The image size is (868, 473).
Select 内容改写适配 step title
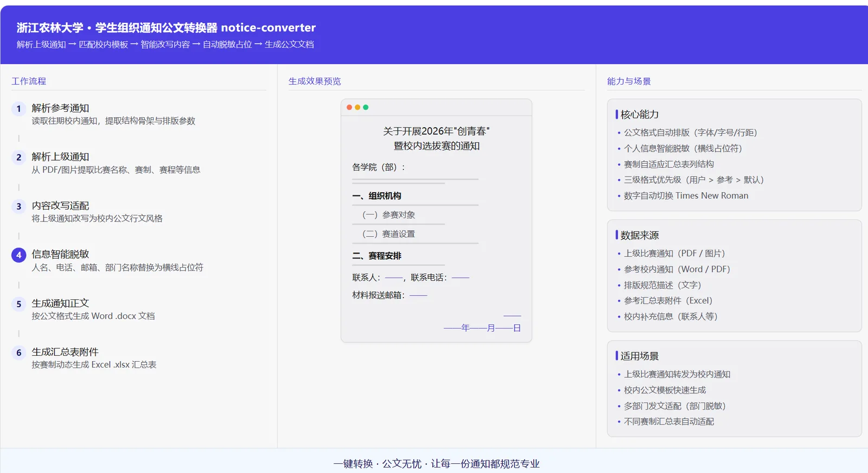(60, 206)
